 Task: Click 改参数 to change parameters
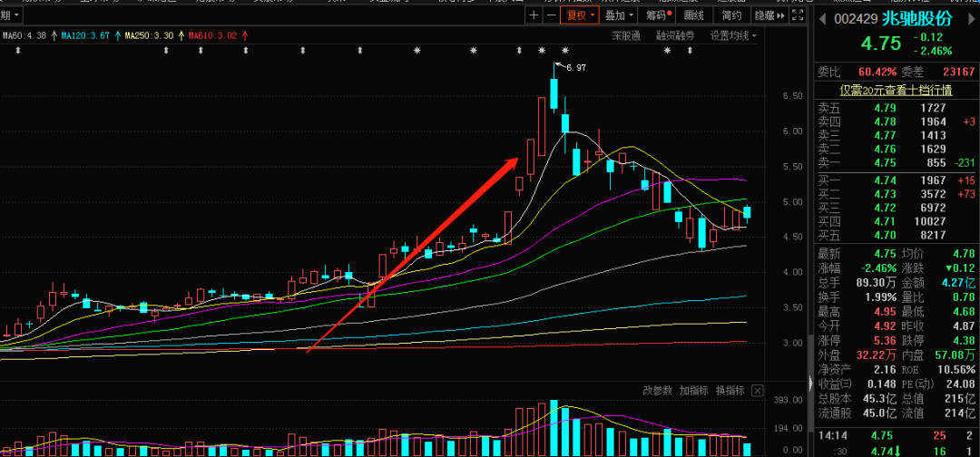658,391
